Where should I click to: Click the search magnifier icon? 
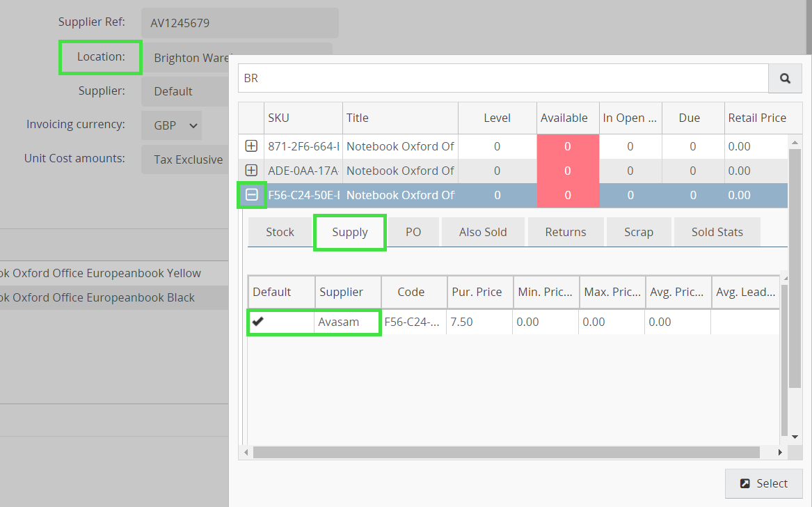coord(785,78)
